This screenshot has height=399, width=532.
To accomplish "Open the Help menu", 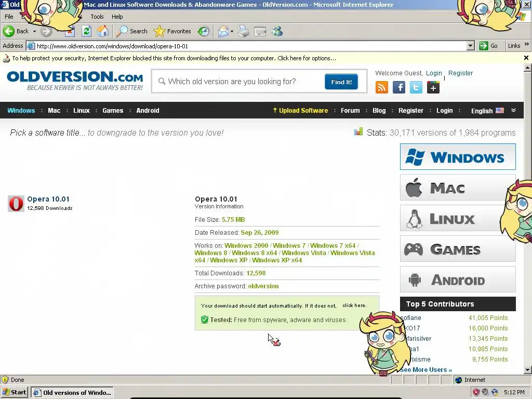I will (x=117, y=17).
